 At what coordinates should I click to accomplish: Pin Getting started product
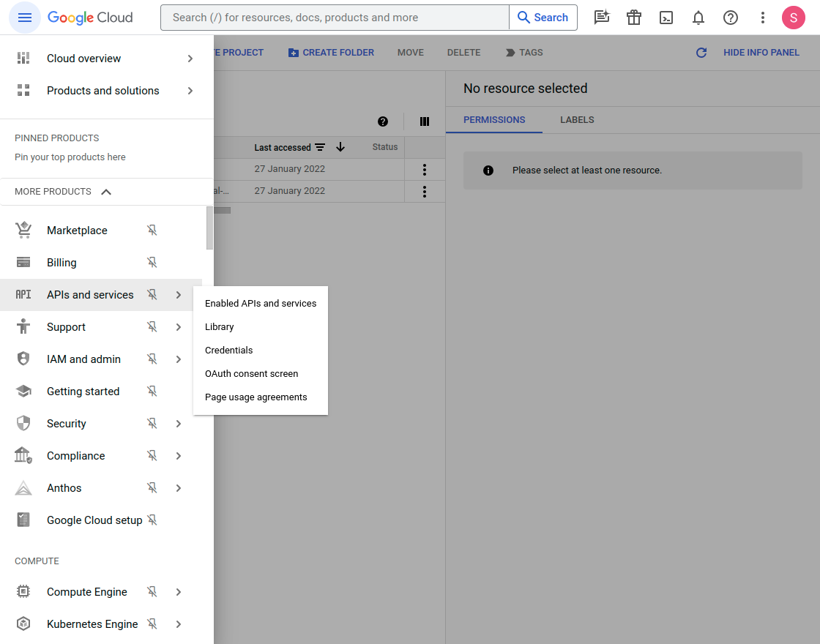(152, 391)
